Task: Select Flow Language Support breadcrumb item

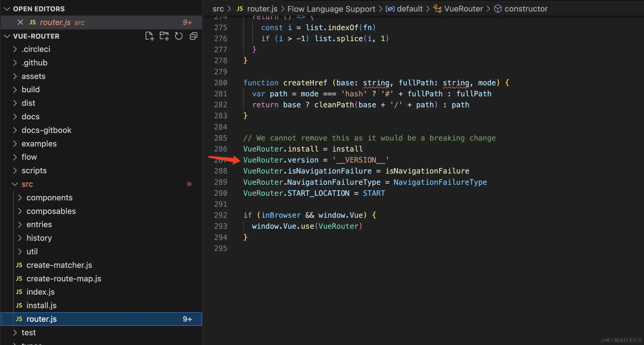Action: click(331, 9)
